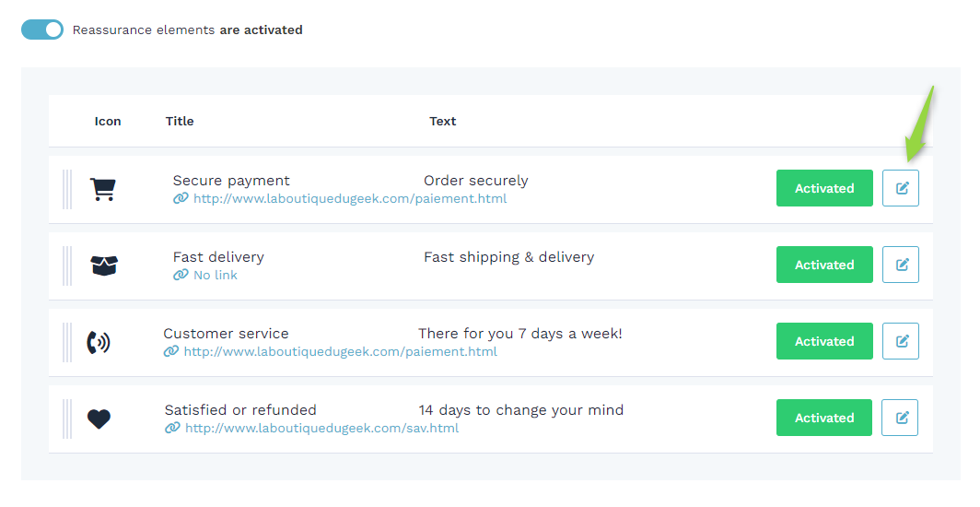Edit the Satisfied or refunded block
Viewport: 980px width, 507px height.
pyautogui.click(x=900, y=418)
